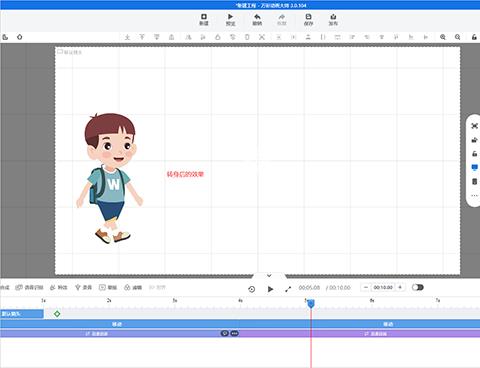Click the 新建 (New) toolbar button
The image size is (480, 368).
tap(204, 20)
